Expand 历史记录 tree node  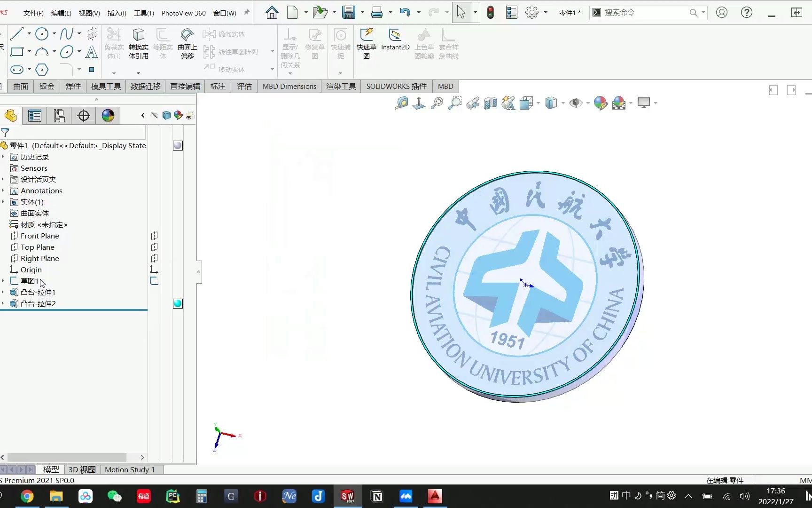tap(3, 157)
